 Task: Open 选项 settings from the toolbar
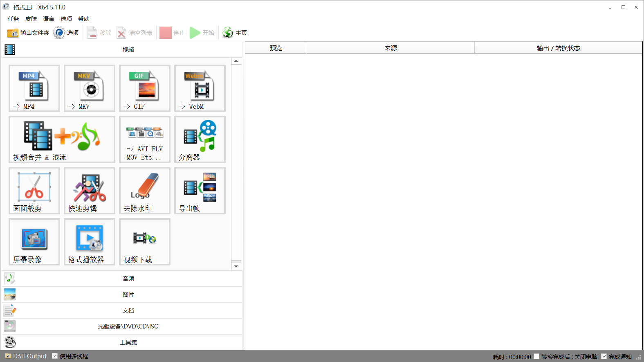[x=66, y=33]
